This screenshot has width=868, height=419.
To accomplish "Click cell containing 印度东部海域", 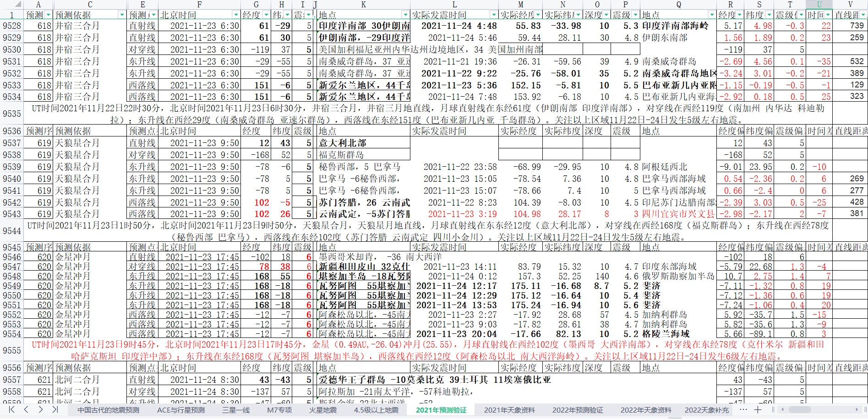I will [x=678, y=267].
